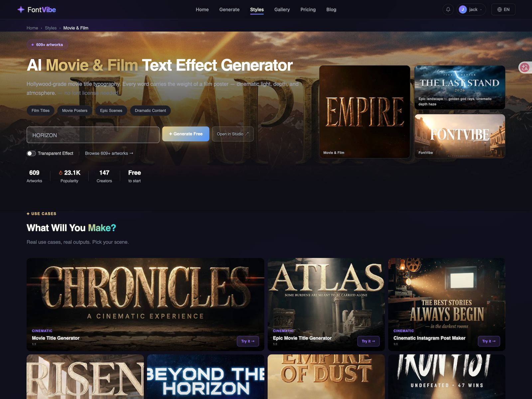Click the 23.1K Popularity stat

69,176
